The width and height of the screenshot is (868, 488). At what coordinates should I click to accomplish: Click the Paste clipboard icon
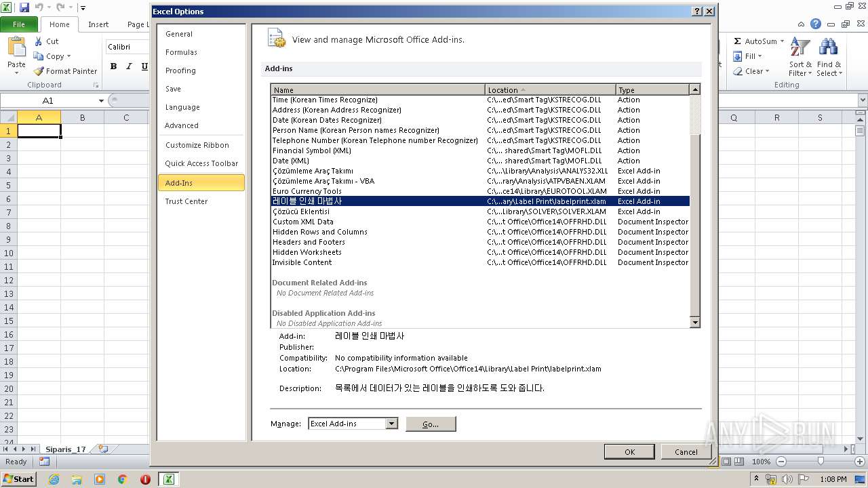(x=16, y=47)
